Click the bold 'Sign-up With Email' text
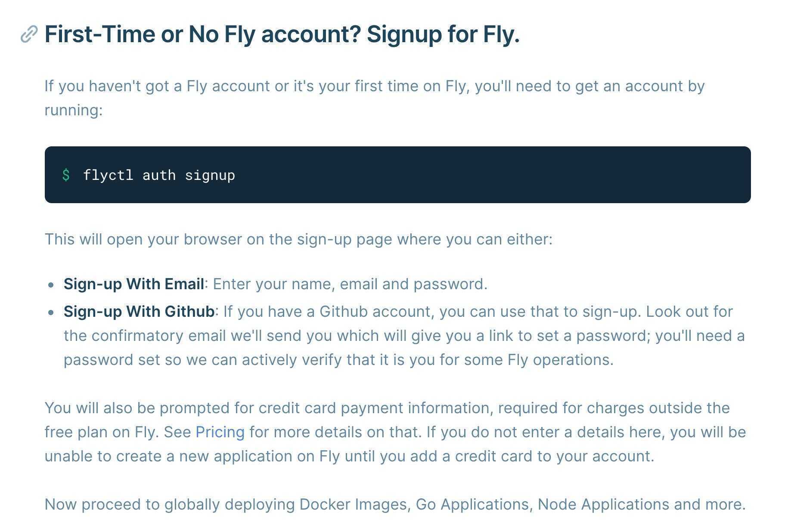The height and width of the screenshot is (532, 788). tap(134, 284)
